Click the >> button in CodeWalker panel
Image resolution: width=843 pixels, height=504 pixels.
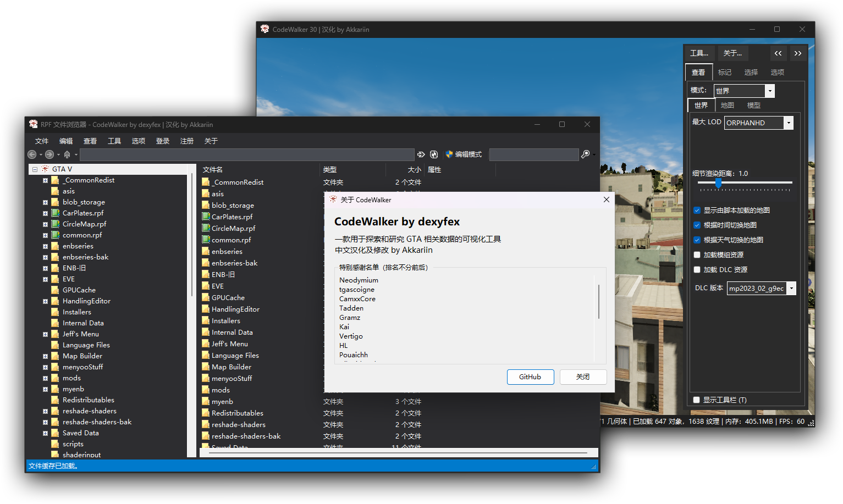point(798,53)
